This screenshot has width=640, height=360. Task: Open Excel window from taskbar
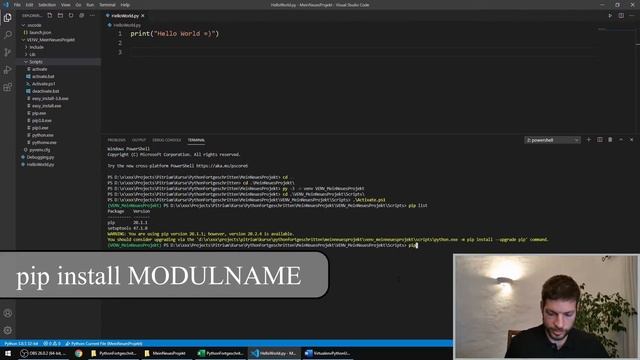[x=220, y=353]
